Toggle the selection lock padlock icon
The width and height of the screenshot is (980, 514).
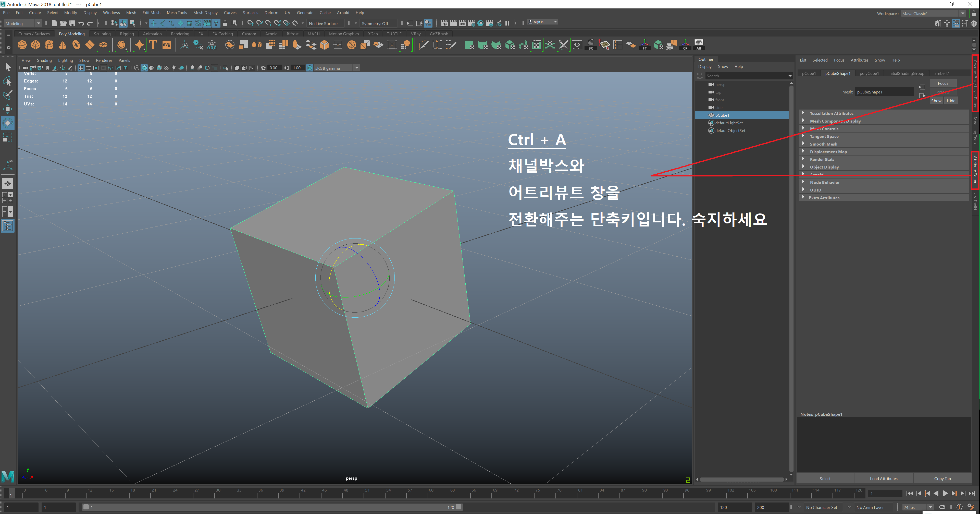(225, 23)
